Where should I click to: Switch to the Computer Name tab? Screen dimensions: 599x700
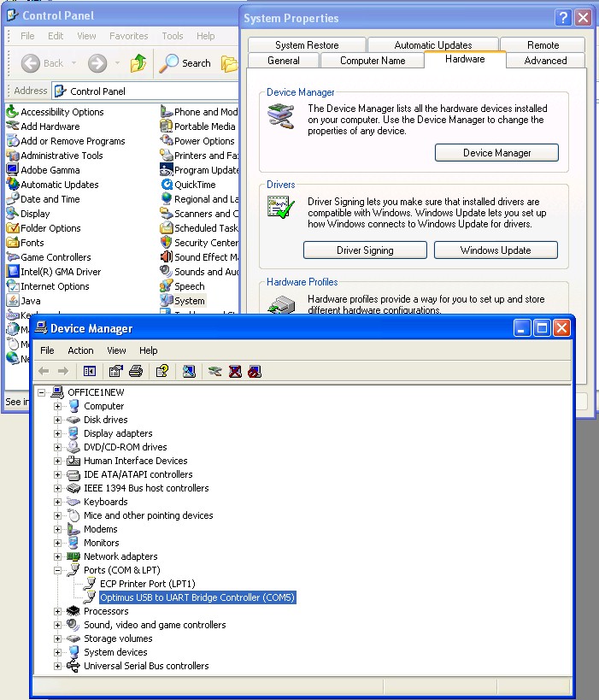click(x=373, y=61)
